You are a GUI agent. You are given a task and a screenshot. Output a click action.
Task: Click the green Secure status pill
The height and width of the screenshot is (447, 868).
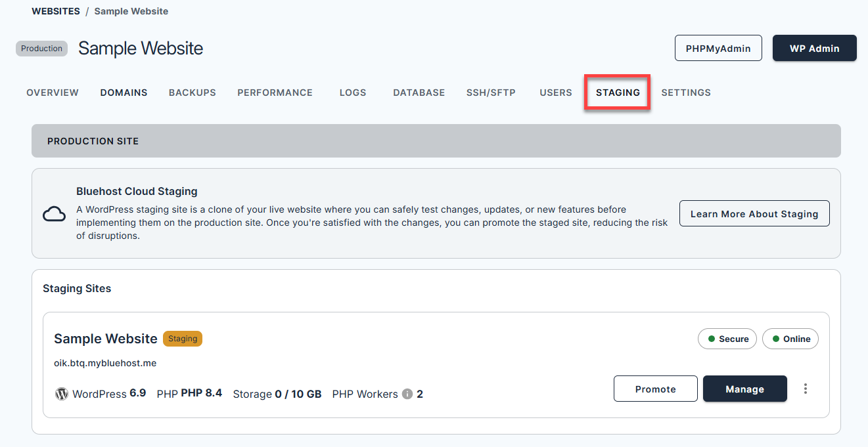pyautogui.click(x=727, y=339)
